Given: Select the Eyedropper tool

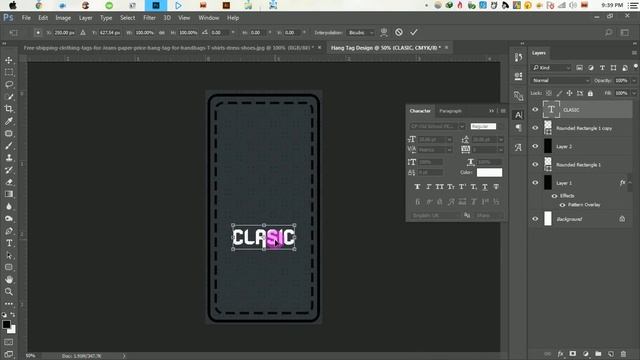Looking at the screenshot, I should (9, 121).
